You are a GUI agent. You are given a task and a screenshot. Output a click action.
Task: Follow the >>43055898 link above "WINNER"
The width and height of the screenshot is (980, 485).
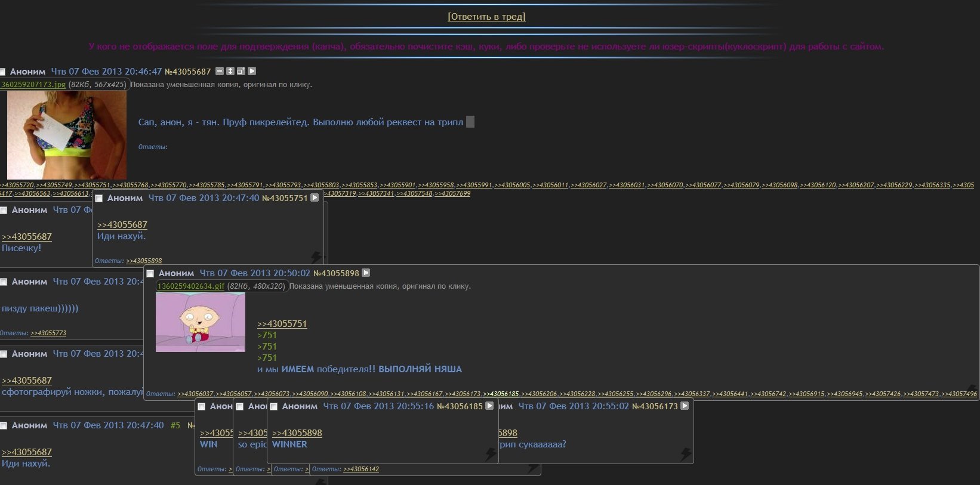[x=297, y=433]
